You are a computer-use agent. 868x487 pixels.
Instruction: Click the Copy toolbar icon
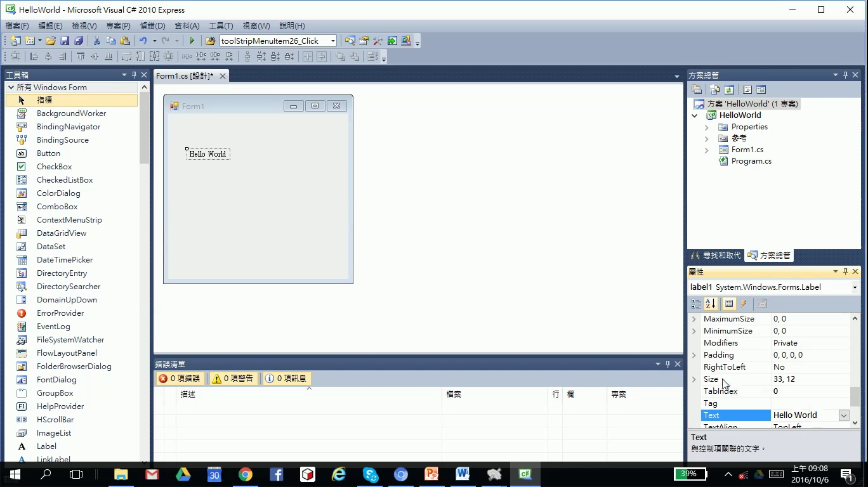pos(110,41)
